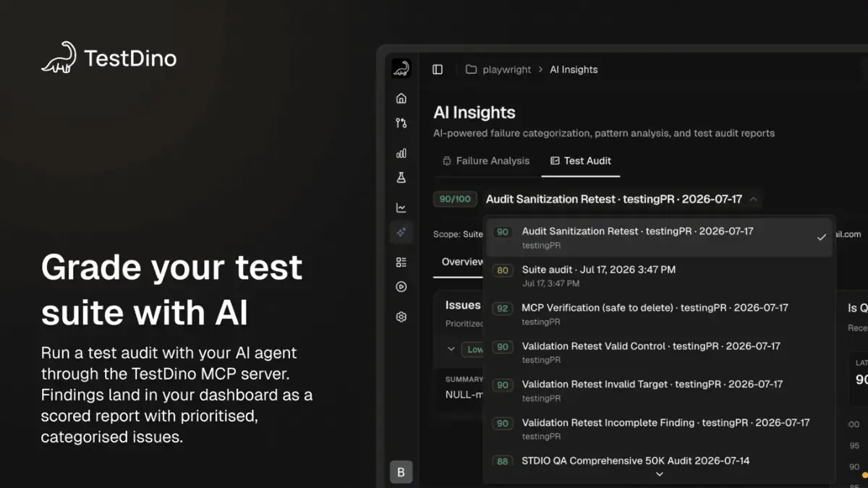Select Suite audit Jul 17 entry
868x488 pixels.
pyautogui.click(x=660, y=276)
